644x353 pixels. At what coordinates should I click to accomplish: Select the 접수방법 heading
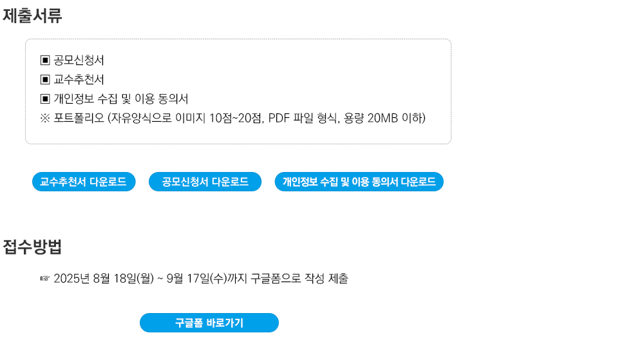click(x=32, y=247)
